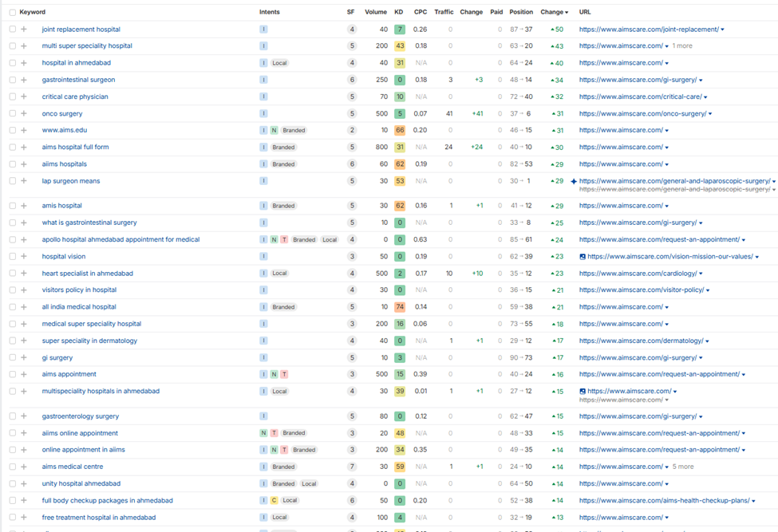
Task: Click plus icon for 'hospital in ahmedabad'
Action: point(24,63)
